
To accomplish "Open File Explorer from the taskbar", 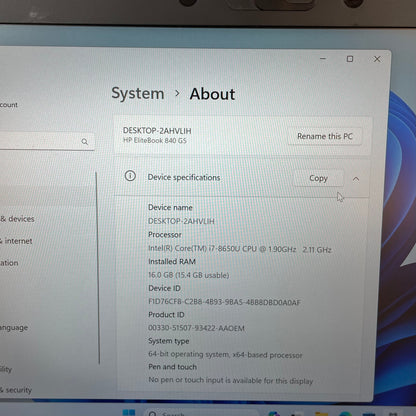I will [x=321, y=414].
